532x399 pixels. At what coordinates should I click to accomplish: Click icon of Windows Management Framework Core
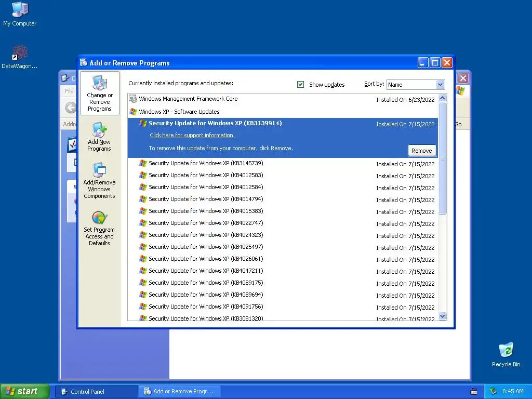pyautogui.click(x=133, y=99)
